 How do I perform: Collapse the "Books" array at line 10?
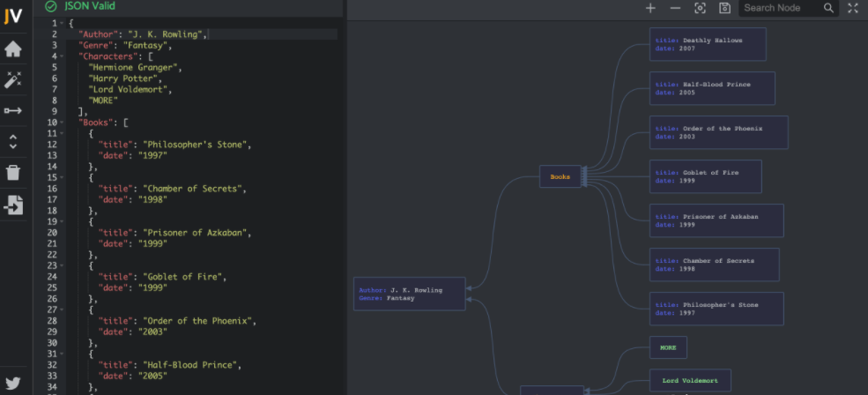[61, 123]
